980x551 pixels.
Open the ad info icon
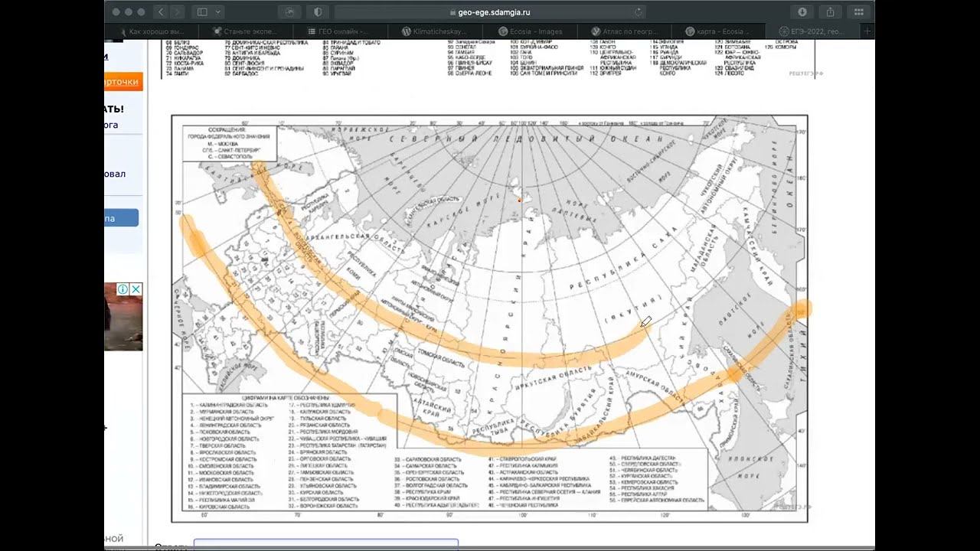point(122,289)
